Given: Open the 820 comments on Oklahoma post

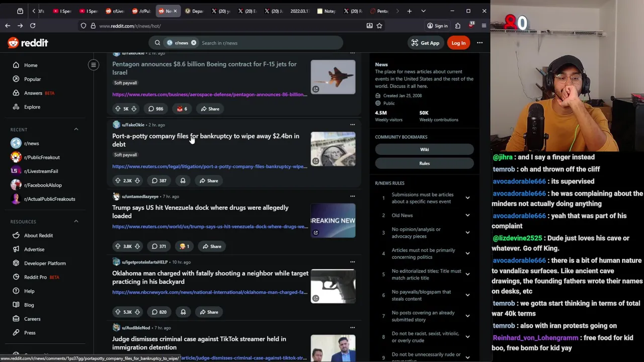Looking at the screenshot, I should (x=159, y=312).
